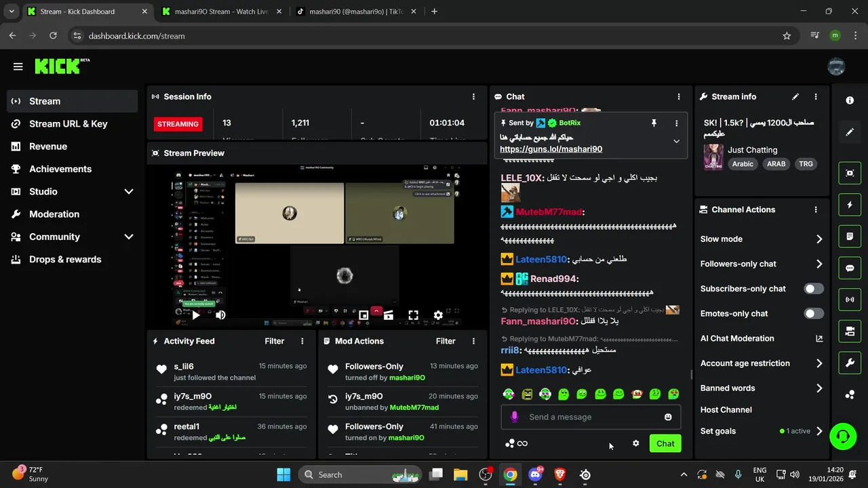Open Chat panel three-dot options

tap(678, 97)
